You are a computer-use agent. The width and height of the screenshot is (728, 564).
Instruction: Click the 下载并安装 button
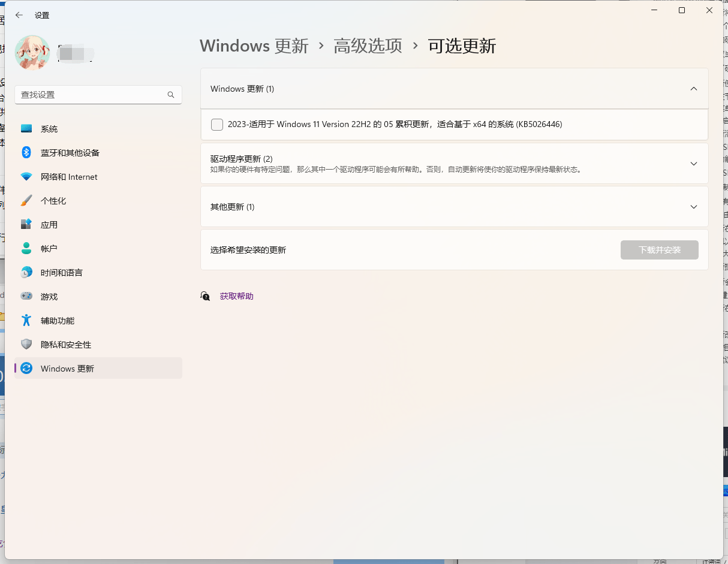point(660,250)
